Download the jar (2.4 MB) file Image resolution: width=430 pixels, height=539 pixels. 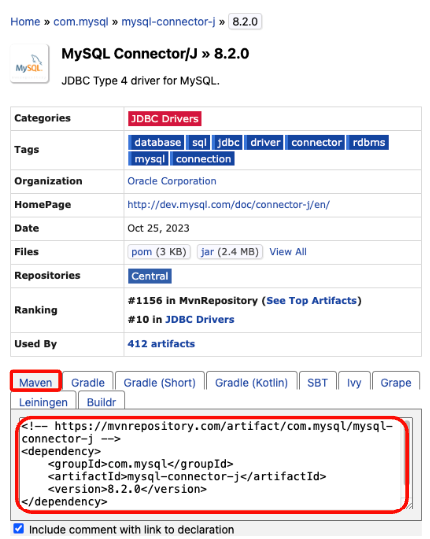point(230,252)
